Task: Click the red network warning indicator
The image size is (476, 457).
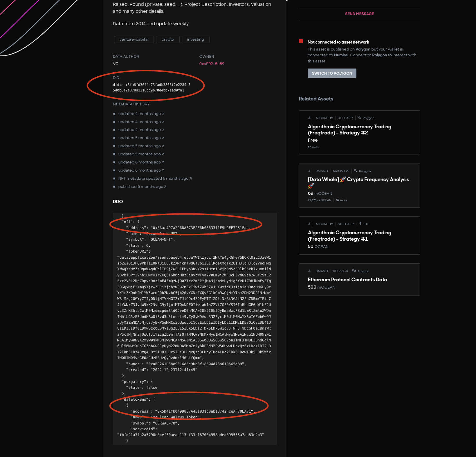Action: tap(301, 41)
